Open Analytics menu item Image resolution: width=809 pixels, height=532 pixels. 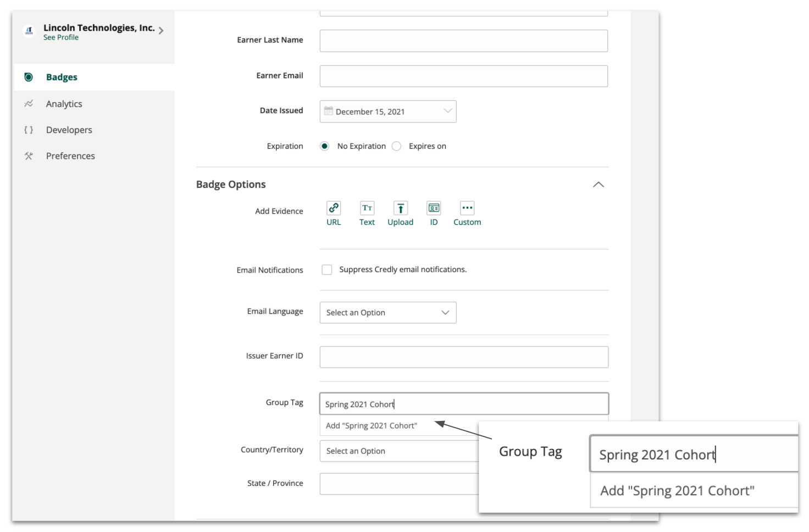click(64, 104)
